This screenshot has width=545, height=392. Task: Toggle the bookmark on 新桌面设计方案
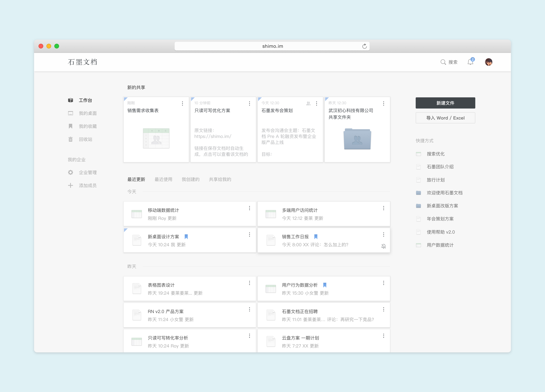[x=186, y=237]
